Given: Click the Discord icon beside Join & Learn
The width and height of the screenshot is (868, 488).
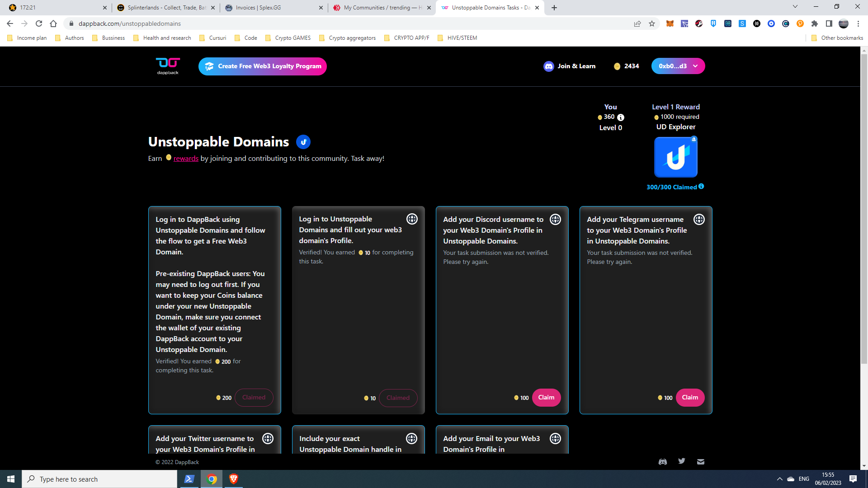Looking at the screenshot, I should coord(548,66).
